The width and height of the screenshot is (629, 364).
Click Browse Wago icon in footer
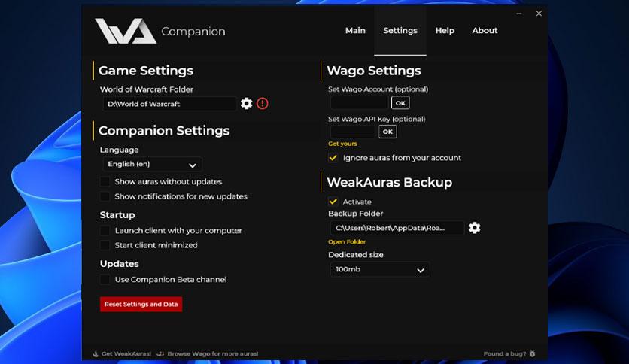coord(161,353)
